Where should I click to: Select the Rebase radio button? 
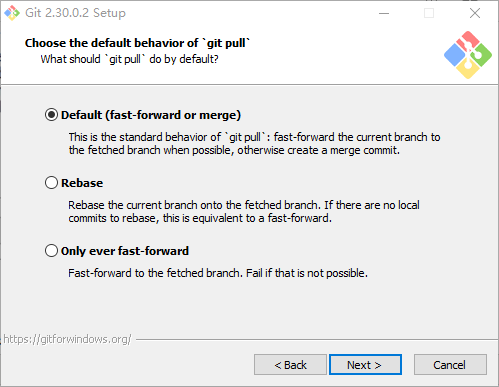(51, 183)
